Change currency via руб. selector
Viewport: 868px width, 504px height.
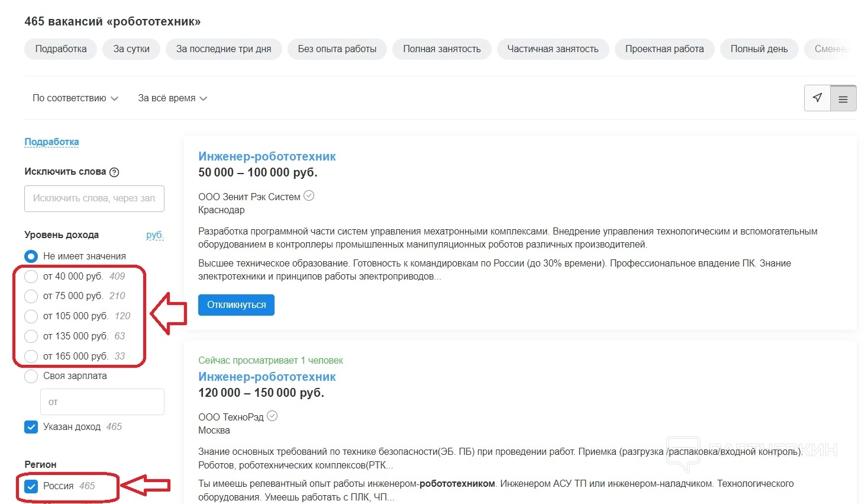click(x=154, y=235)
